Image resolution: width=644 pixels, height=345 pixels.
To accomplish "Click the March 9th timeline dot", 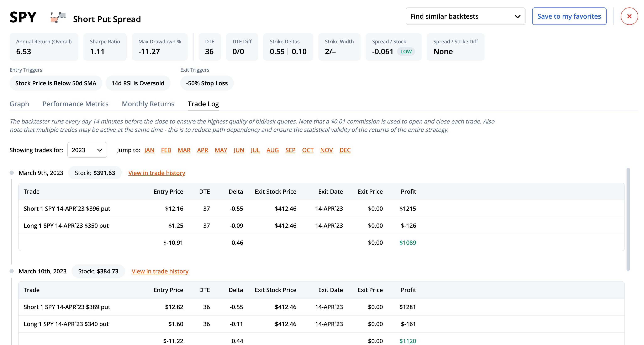I will pyautogui.click(x=11, y=173).
